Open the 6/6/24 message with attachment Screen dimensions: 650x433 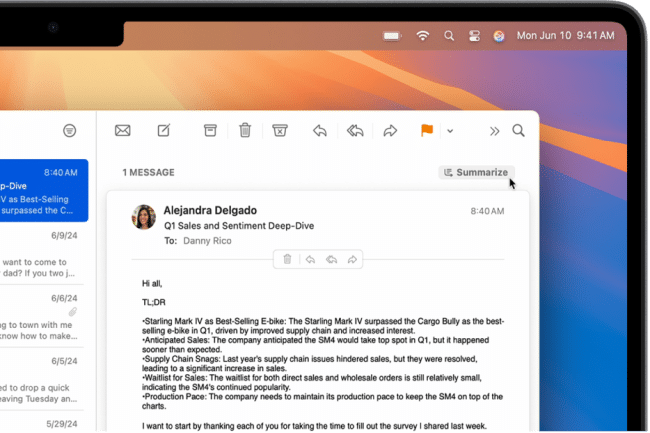pos(41,317)
